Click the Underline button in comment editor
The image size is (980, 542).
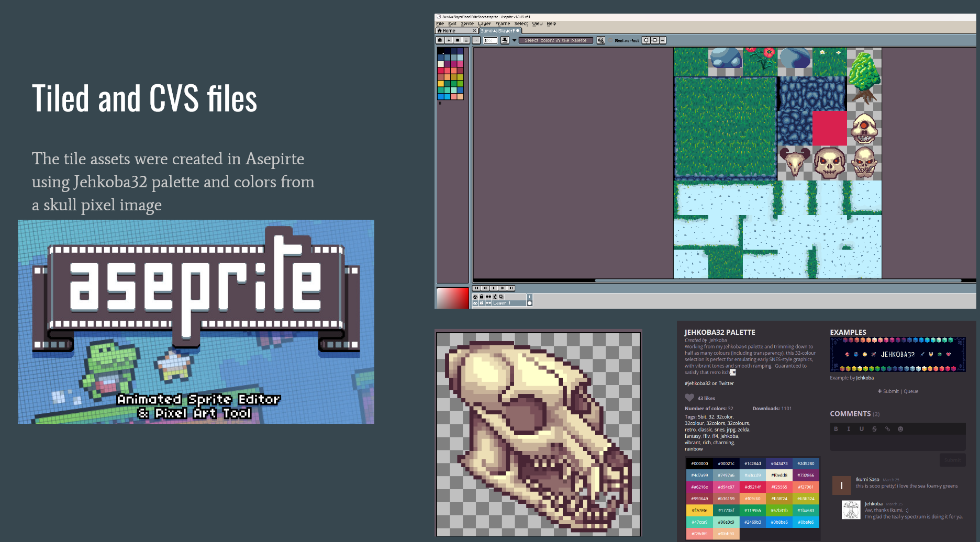862,429
